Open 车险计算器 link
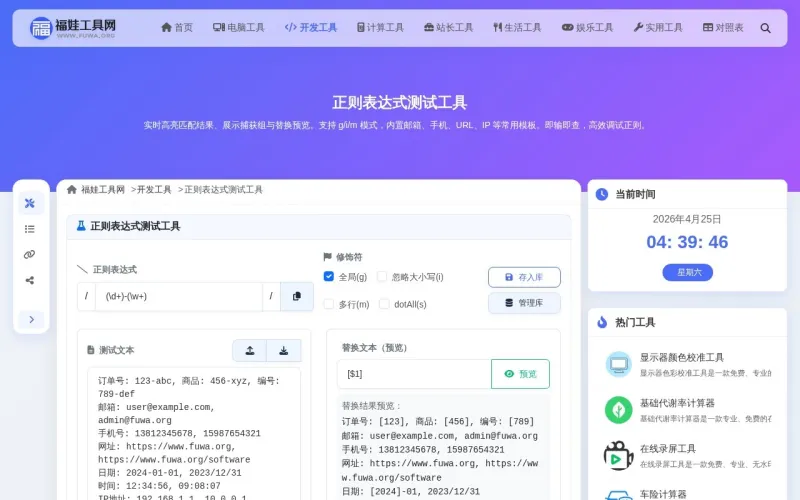The image size is (800, 500). tap(663, 494)
